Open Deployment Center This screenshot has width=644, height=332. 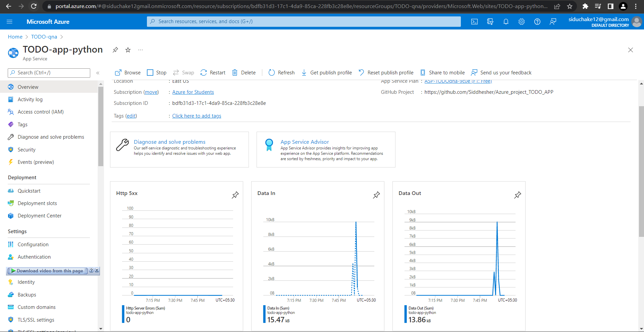[x=49, y=216]
